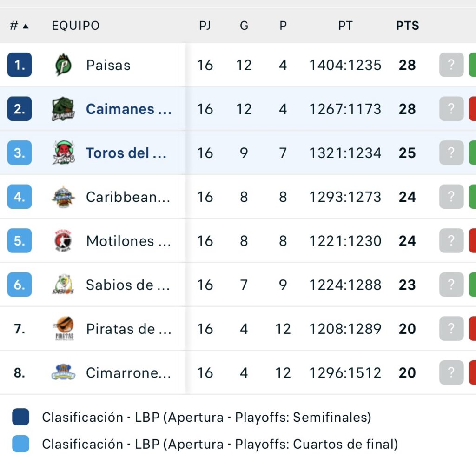The height and width of the screenshot is (458, 476).
Task: Click the dark blue Semifinales legend swatch
Action: click(21, 417)
